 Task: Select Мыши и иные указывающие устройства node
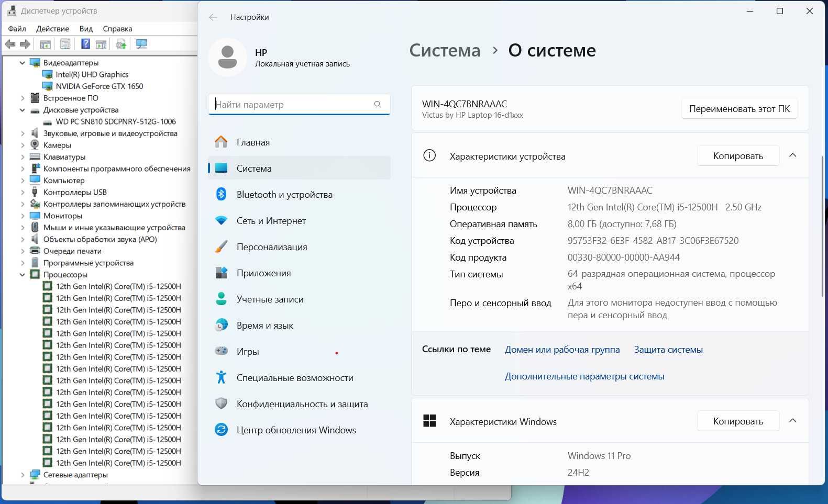pyautogui.click(x=114, y=228)
